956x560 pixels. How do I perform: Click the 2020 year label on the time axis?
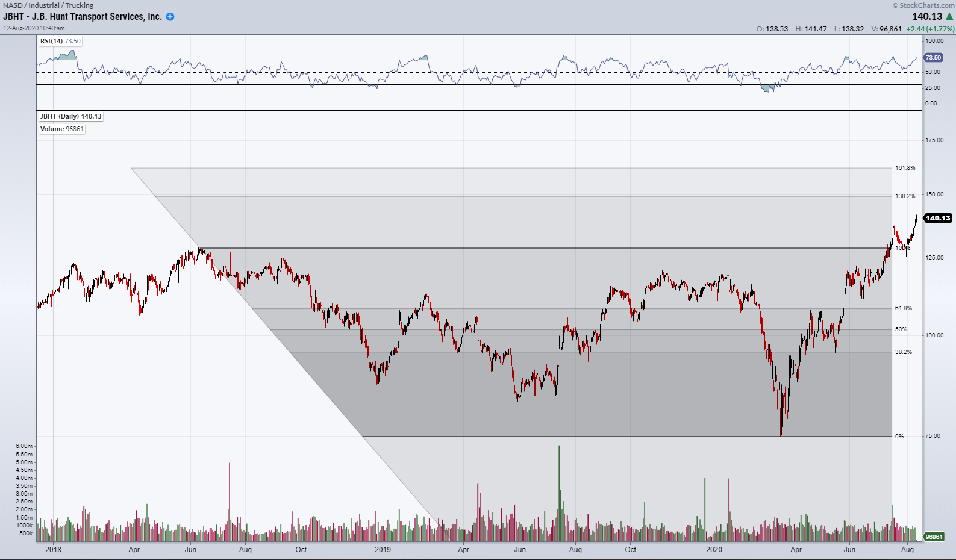[x=714, y=550]
